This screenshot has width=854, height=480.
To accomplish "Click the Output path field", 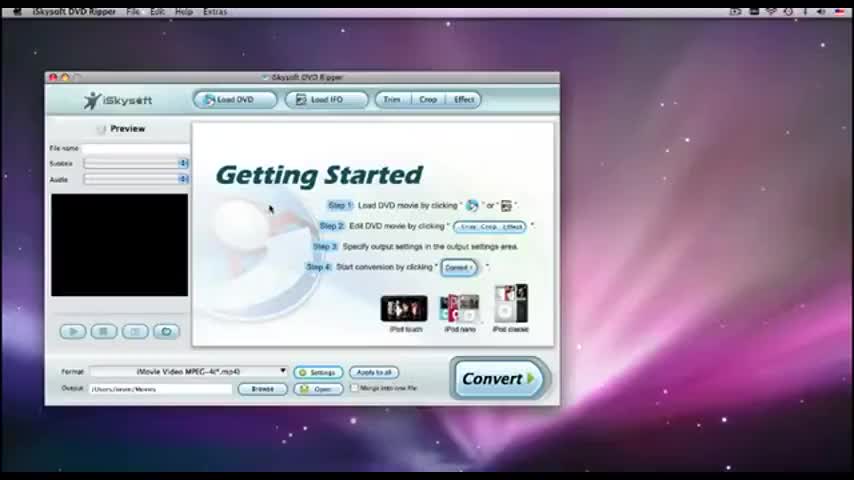I will point(161,389).
